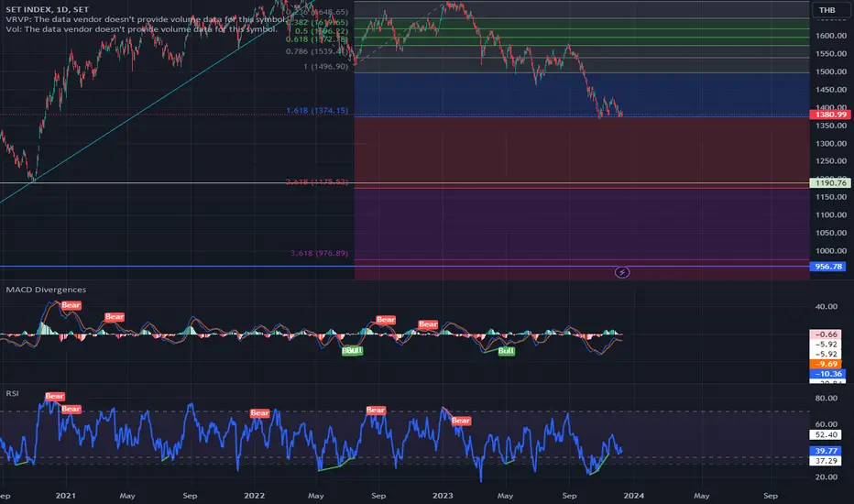The height and width of the screenshot is (504, 854).
Task: Click the 2021 label on time axis
Action: pyautogui.click(x=65, y=495)
